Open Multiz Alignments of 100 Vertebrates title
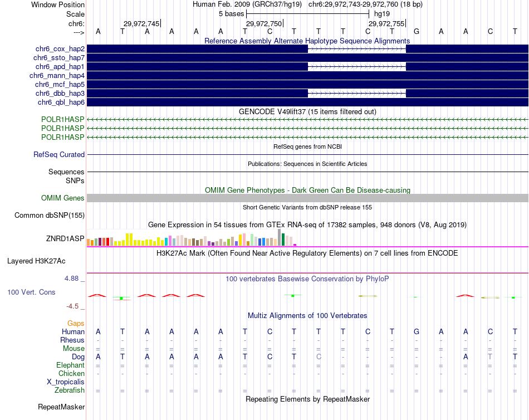 [x=307, y=316]
